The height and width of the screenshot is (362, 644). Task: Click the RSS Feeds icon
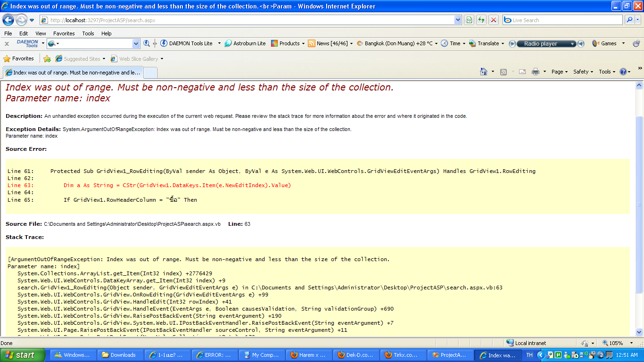click(504, 72)
